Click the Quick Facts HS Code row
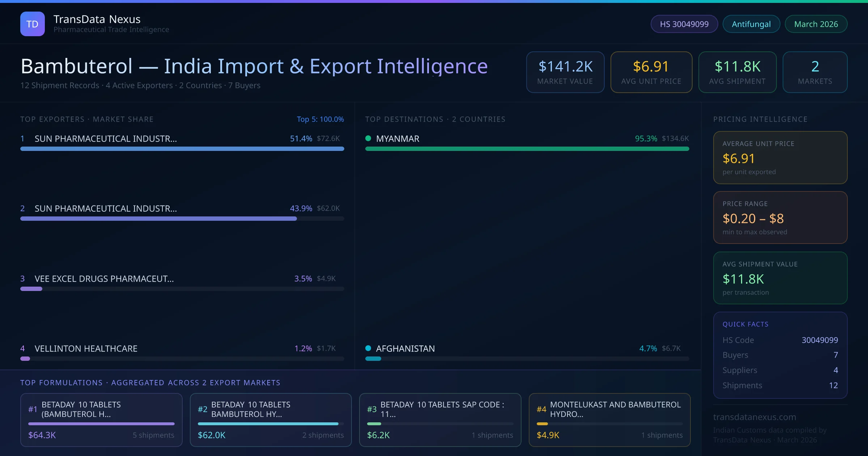868x456 pixels. [780, 340]
